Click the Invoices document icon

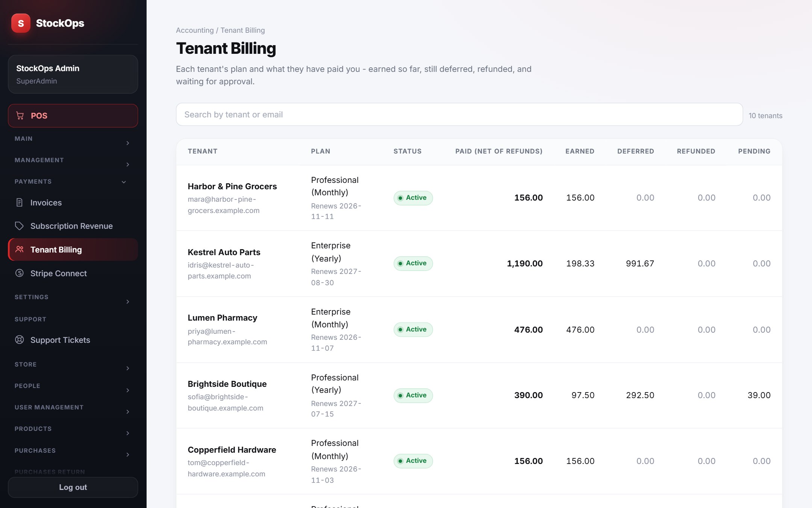point(20,202)
